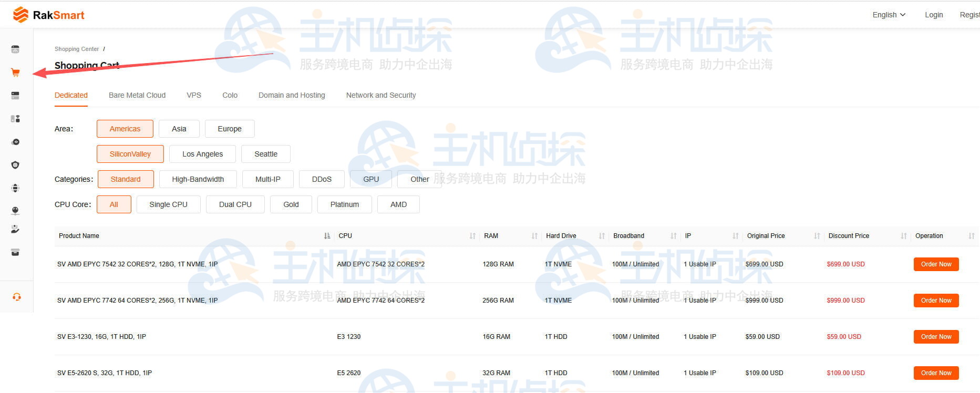This screenshot has height=393, width=980.
Task: Select the Multi-IP category filter
Action: pyautogui.click(x=268, y=179)
